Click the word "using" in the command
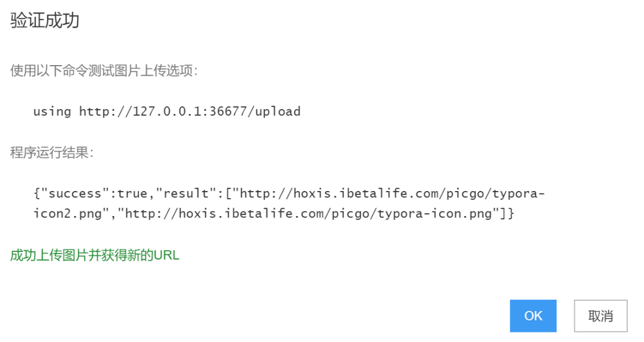The image size is (644, 342). [52, 112]
